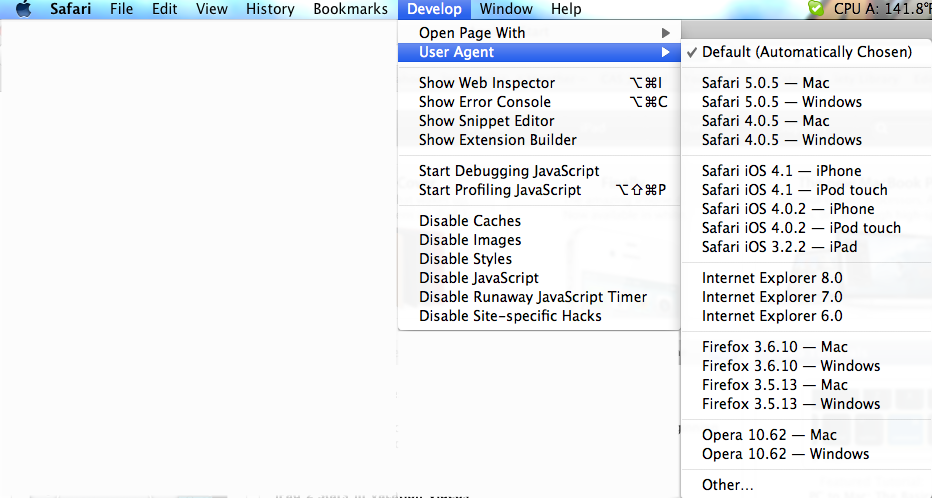Toggle Disable Caches
Image resolution: width=932 pixels, height=498 pixels.
[x=539, y=220]
